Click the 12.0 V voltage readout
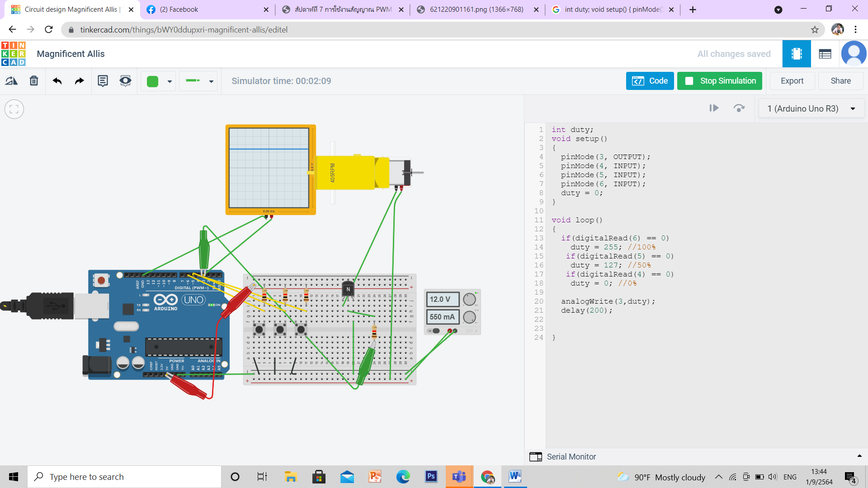 (x=442, y=299)
